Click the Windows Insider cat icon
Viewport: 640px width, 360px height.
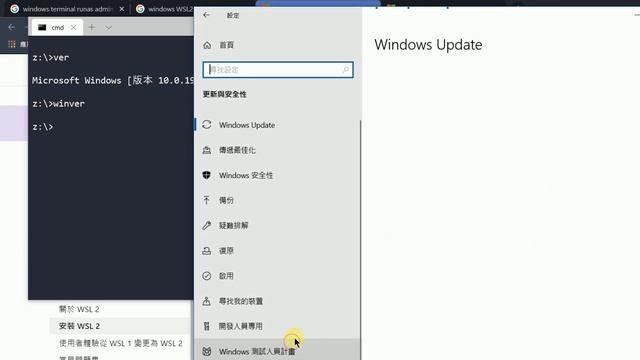207,351
